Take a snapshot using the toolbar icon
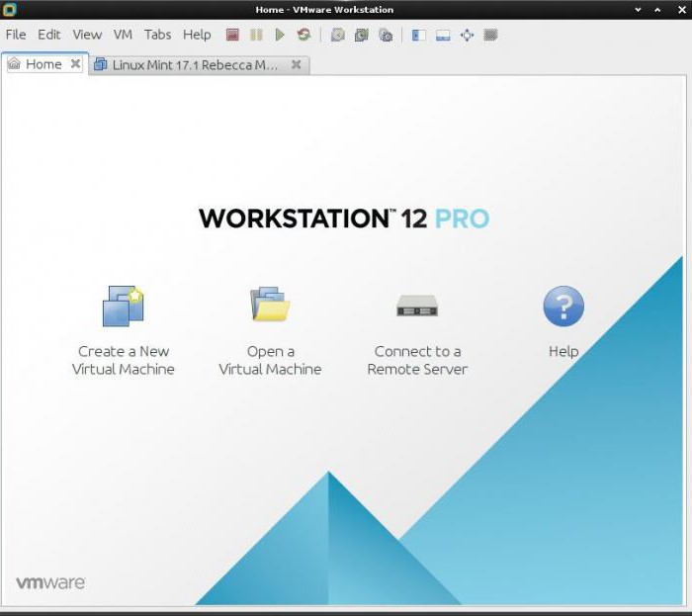This screenshot has height=616, width=692. pos(338,35)
